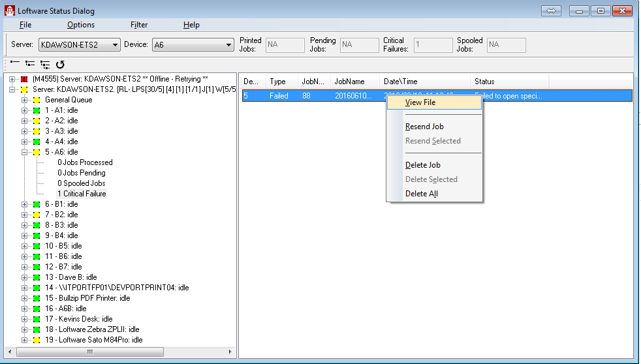This screenshot has height=364, width=641.
Task: Click the Critical Failures field
Action: 433,45
